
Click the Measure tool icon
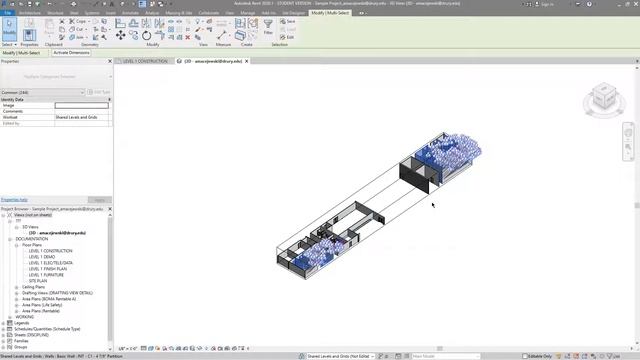pyautogui.click(x=222, y=36)
